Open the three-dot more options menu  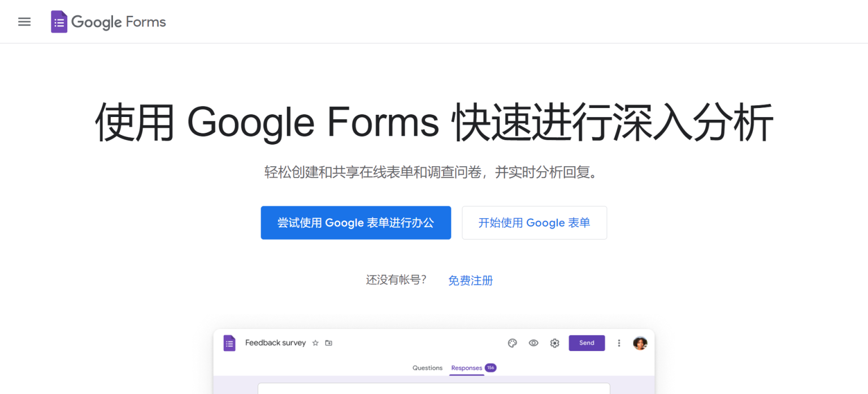pyautogui.click(x=619, y=343)
